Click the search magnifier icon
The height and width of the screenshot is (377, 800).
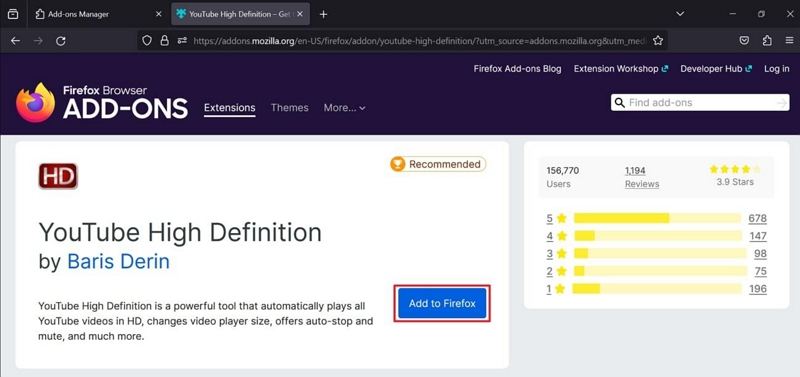click(x=619, y=103)
